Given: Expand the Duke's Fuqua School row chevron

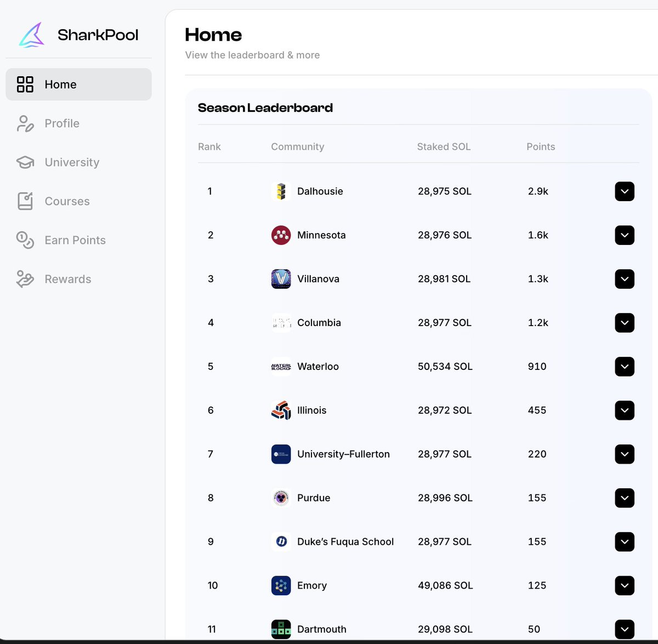Looking at the screenshot, I should coord(625,542).
